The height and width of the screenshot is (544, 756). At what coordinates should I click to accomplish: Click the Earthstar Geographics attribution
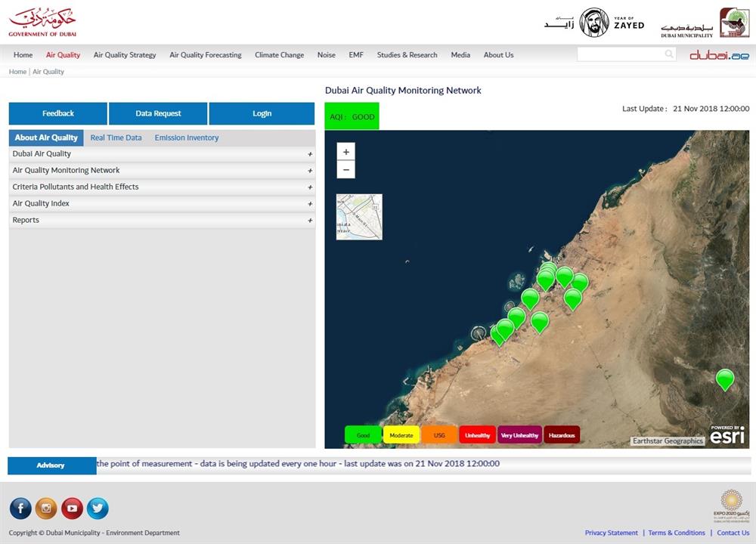tap(668, 441)
